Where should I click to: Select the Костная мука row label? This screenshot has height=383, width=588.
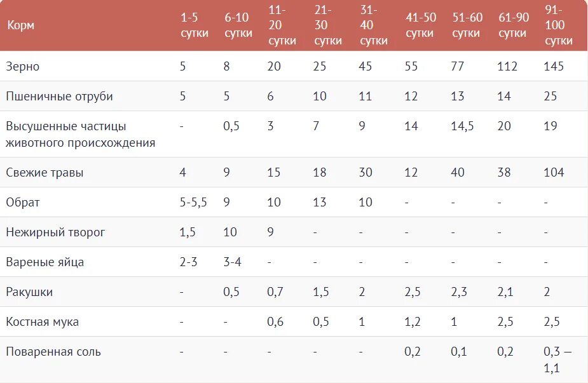(43, 322)
